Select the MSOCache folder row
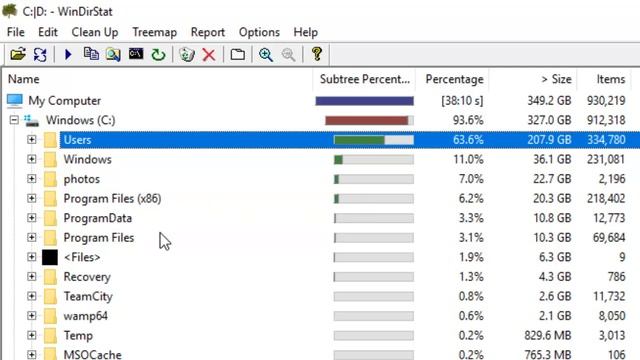 (320, 354)
